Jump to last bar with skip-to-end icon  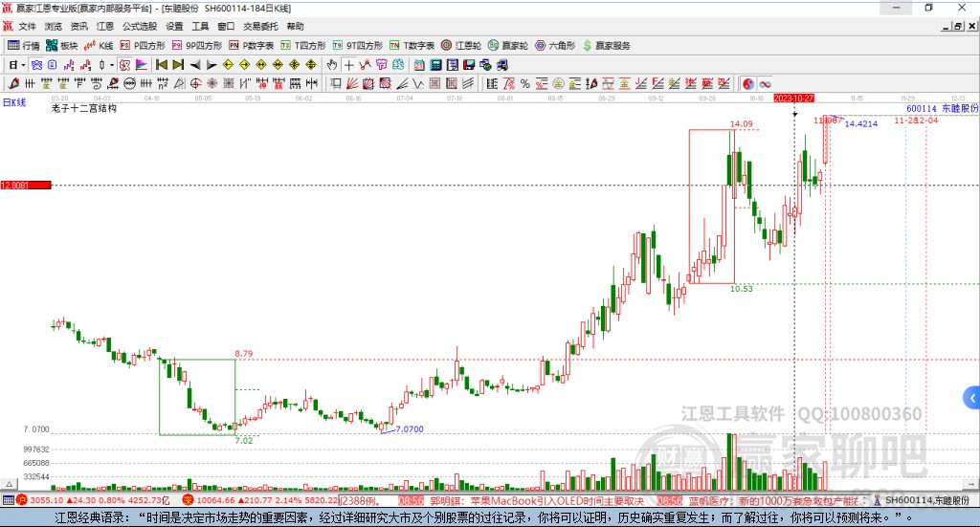[x=178, y=65]
